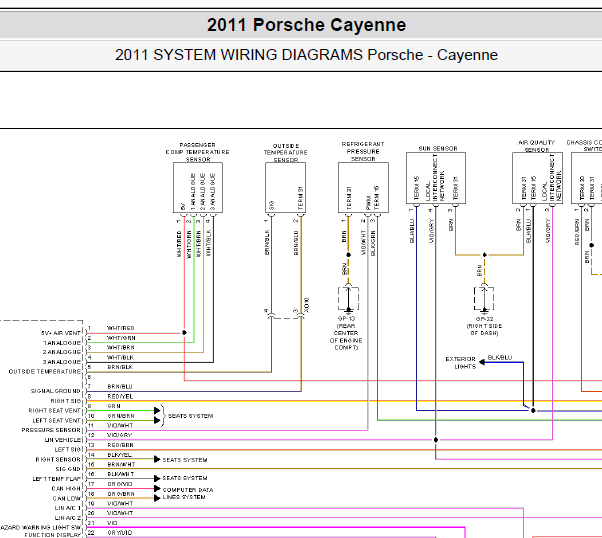Click the ORG/VIO wire label at pin 17
The height and width of the screenshot is (538, 602).
119,484
